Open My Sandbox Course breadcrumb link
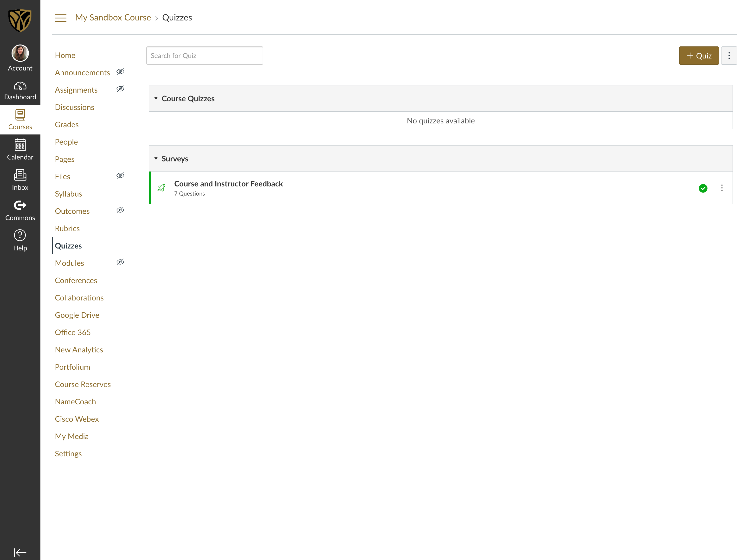Screen dimensions: 747x560 [113, 18]
